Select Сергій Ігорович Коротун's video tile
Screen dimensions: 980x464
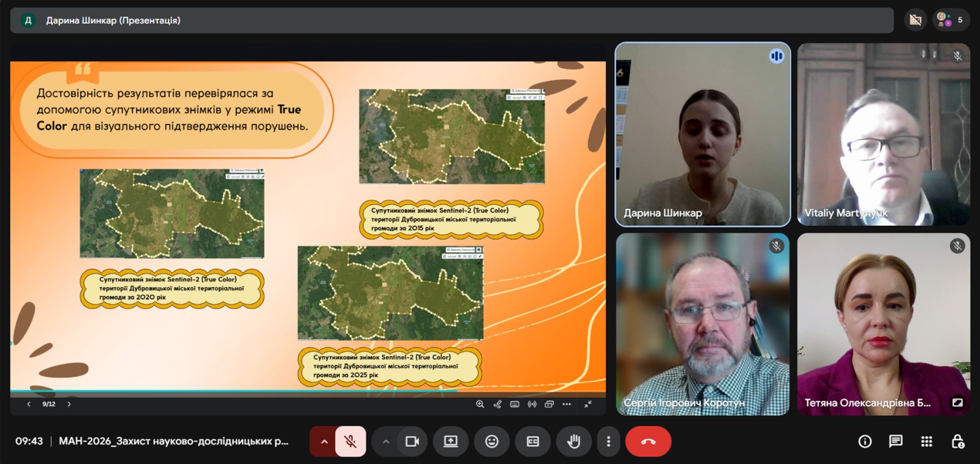[703, 324]
